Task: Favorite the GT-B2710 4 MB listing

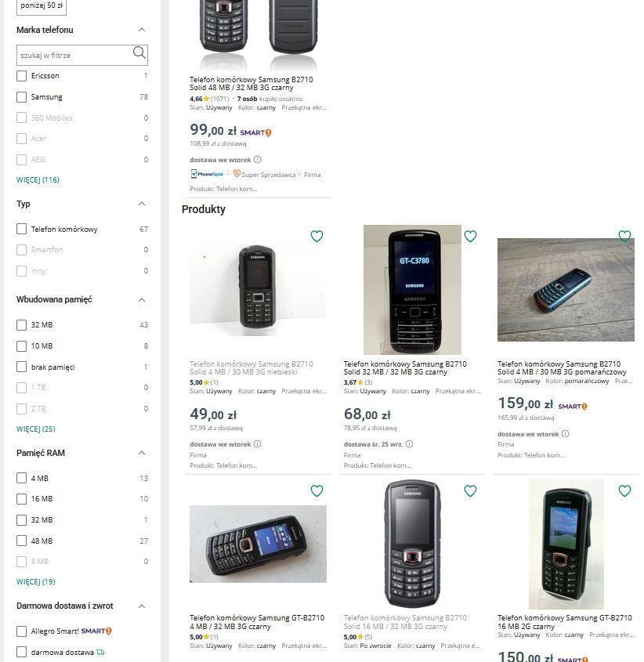Action: 317,491
